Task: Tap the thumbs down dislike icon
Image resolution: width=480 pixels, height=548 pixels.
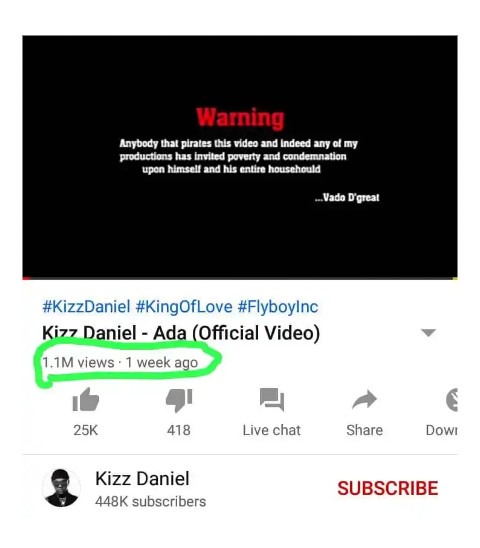Action: tap(179, 400)
